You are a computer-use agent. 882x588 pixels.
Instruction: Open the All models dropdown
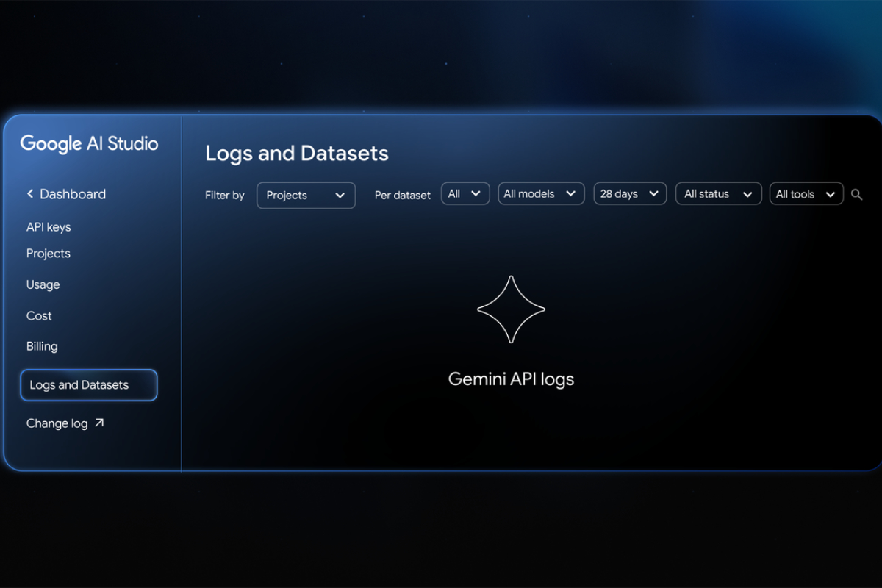point(541,194)
